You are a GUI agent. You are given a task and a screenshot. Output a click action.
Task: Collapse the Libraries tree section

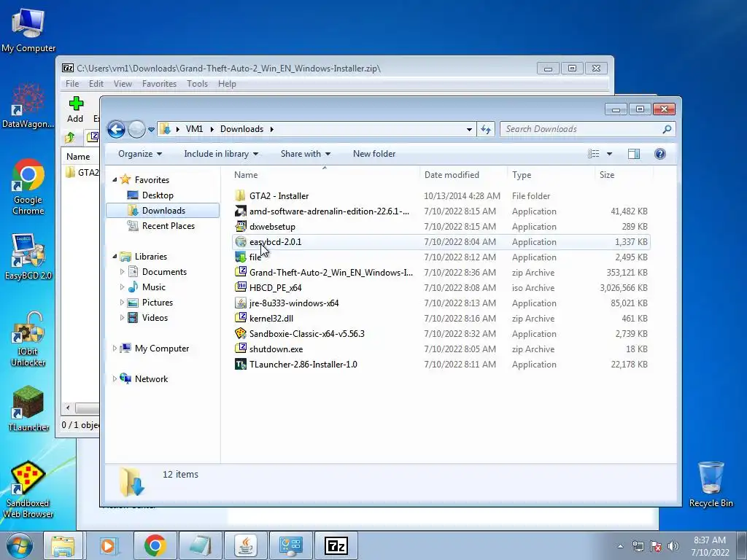tap(115, 256)
